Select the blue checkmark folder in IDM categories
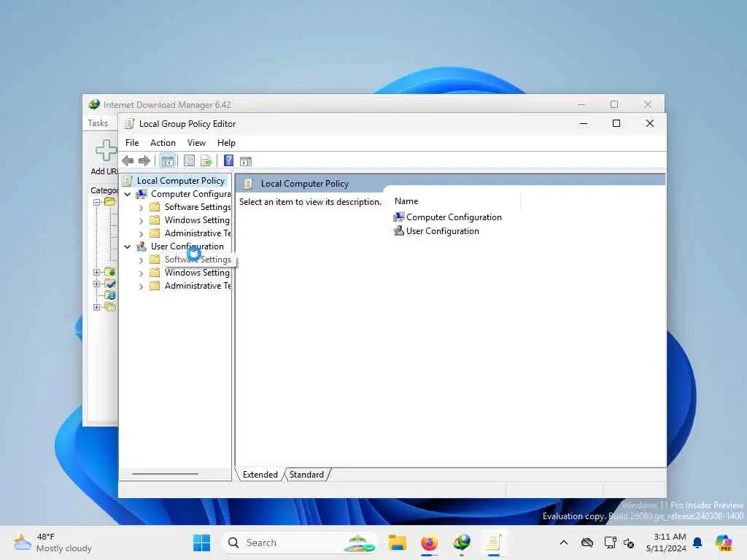 click(110, 284)
